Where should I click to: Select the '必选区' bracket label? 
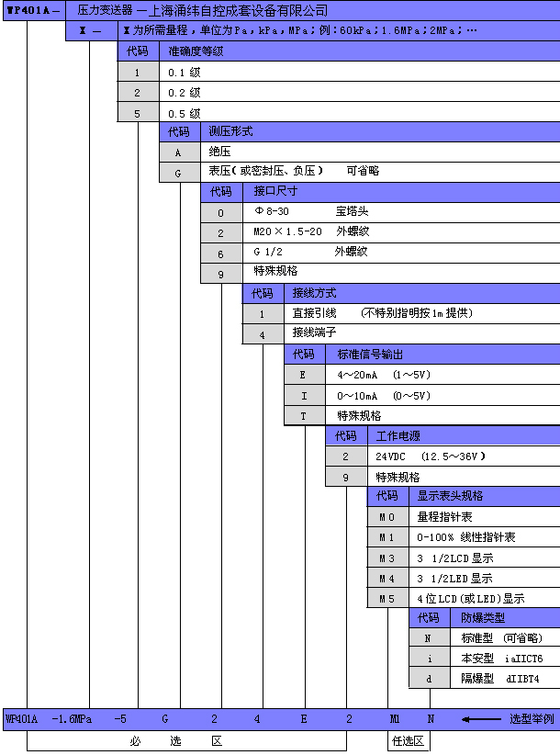175,741
